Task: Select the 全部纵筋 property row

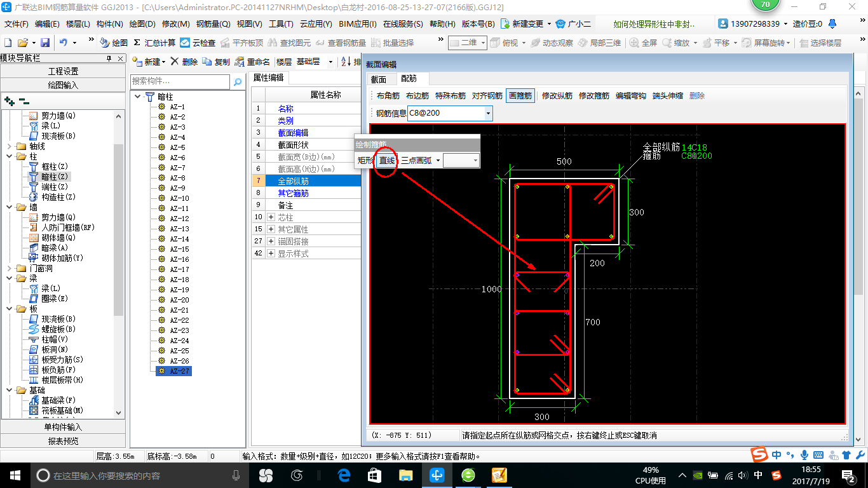Action: tap(307, 181)
